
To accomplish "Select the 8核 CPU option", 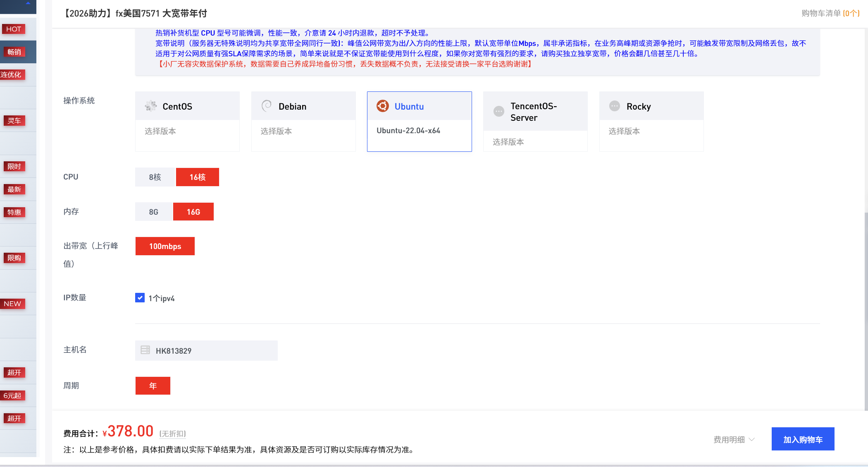I will point(155,177).
